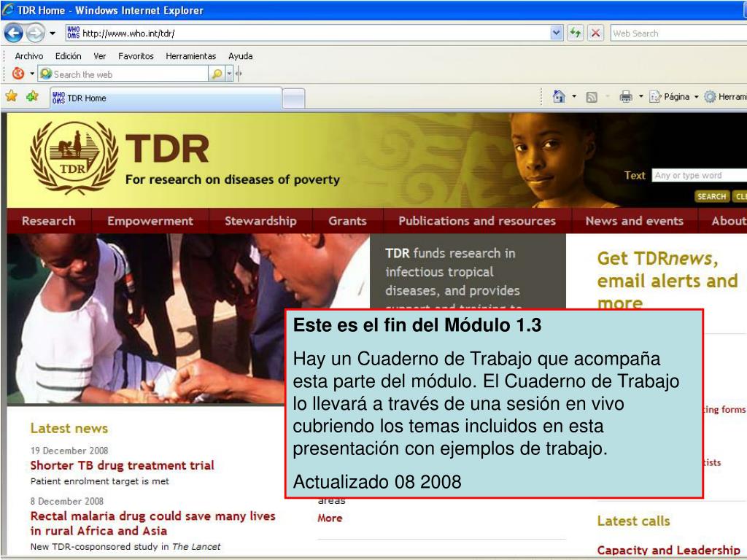Click the Search the web toolbar field
Image resolution: width=747 pixels, height=560 pixels.
[124, 74]
